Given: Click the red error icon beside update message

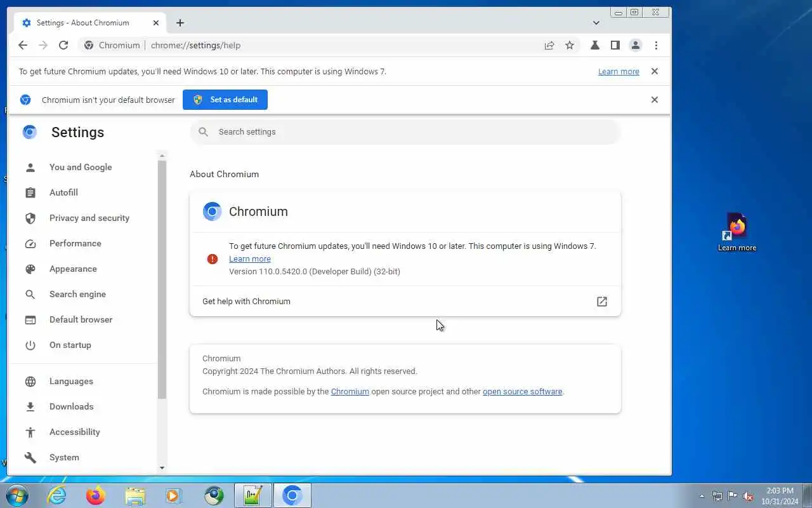Looking at the screenshot, I should (x=213, y=258).
